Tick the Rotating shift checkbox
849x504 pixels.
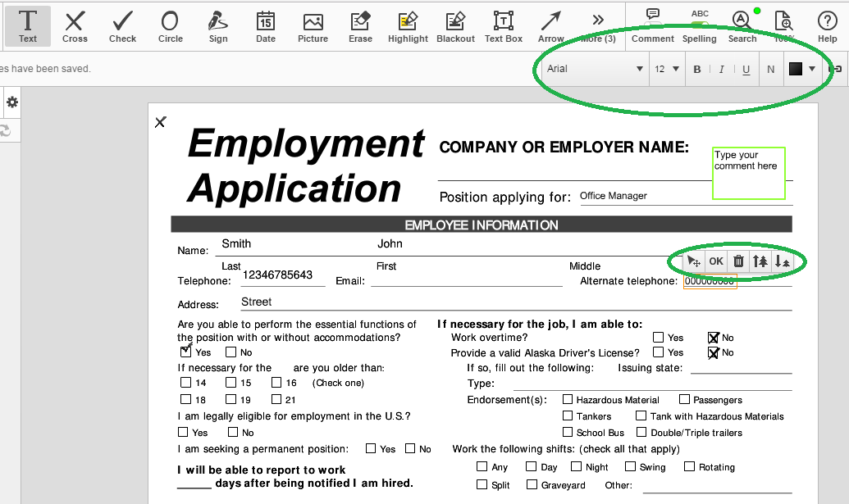pos(689,466)
